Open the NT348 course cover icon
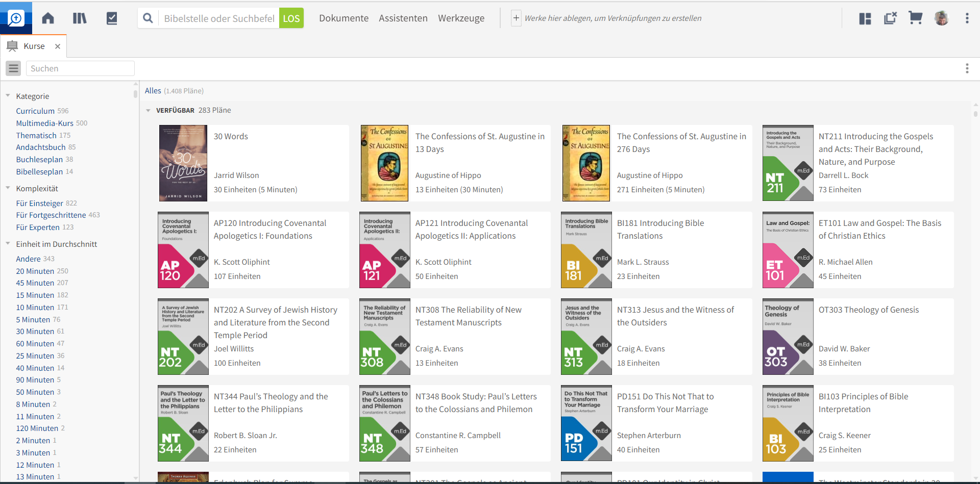The image size is (980, 484). click(x=385, y=423)
